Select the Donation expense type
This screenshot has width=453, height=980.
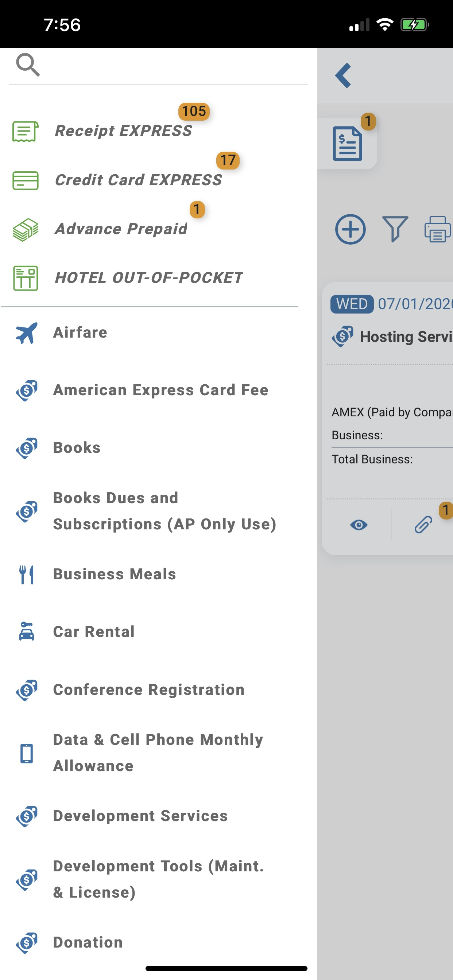(x=88, y=942)
